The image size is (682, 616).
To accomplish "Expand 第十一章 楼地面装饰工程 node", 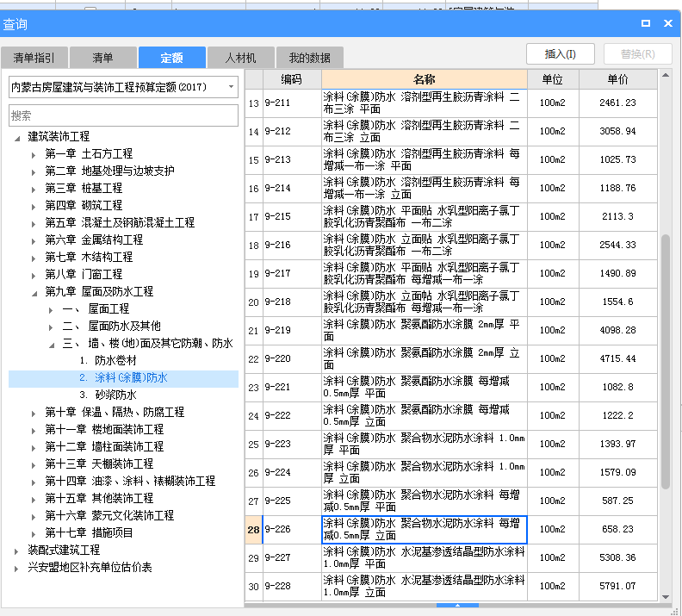I will pos(34,431).
